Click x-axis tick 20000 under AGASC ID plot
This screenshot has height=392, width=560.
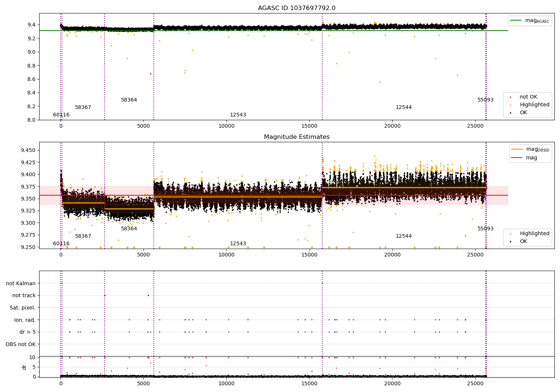point(392,126)
